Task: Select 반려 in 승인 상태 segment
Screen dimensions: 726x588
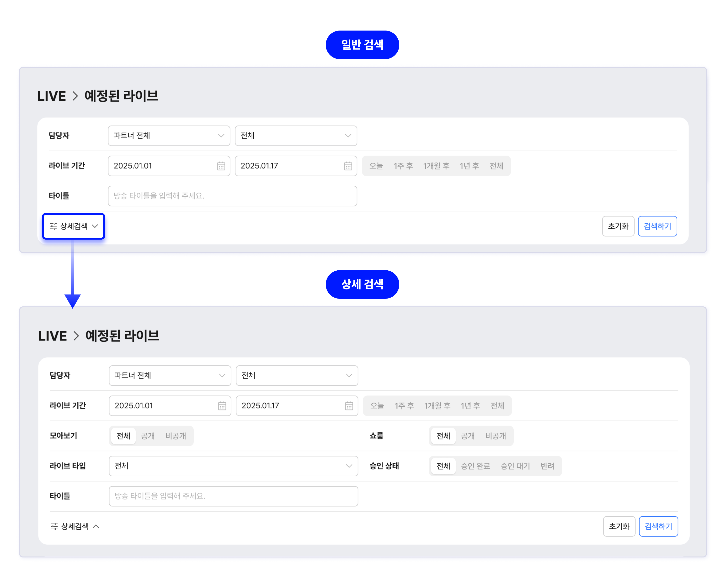Action: [x=547, y=466]
